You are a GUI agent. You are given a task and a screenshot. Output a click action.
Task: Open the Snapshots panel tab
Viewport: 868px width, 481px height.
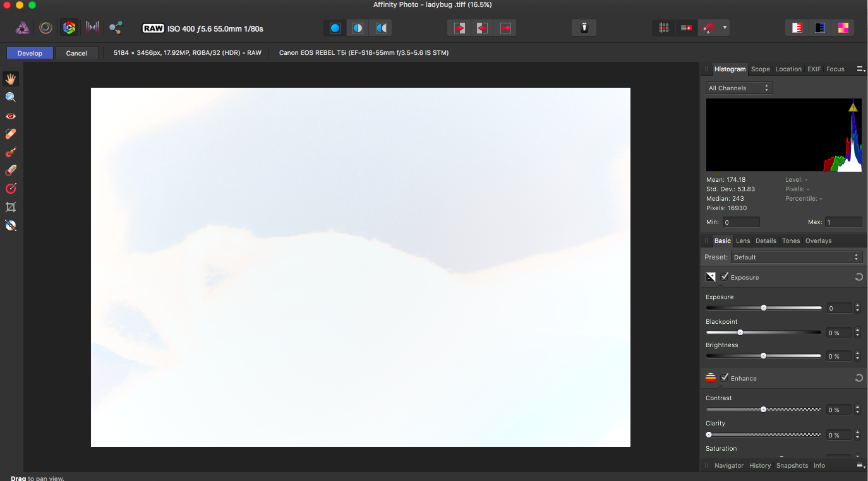792,465
